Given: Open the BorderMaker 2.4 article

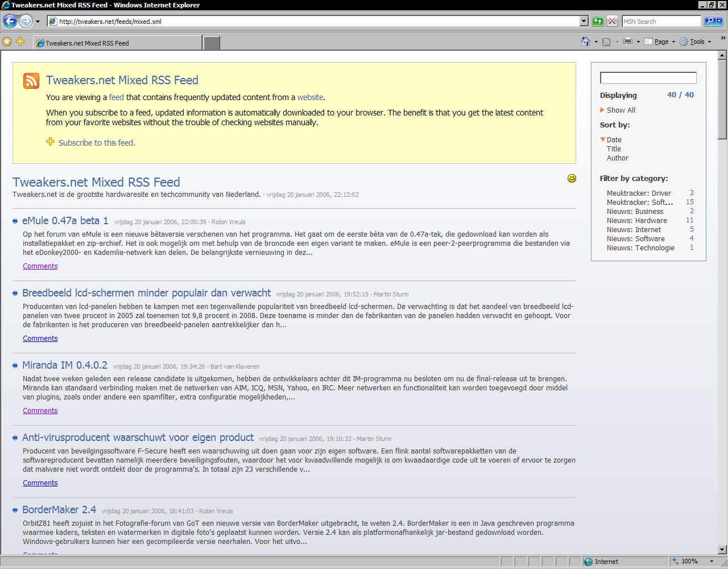Looking at the screenshot, I should 59,510.
